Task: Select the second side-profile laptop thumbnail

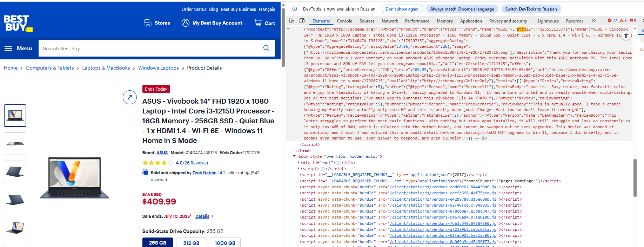Action: click(15, 144)
